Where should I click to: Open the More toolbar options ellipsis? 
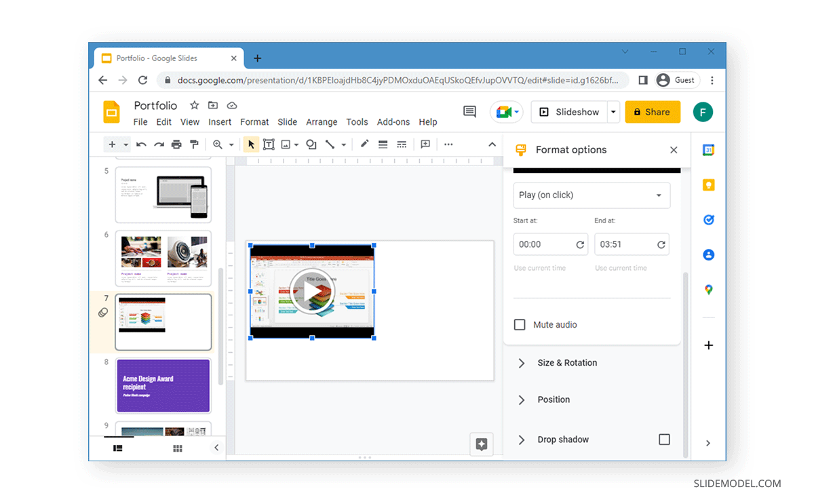[448, 144]
